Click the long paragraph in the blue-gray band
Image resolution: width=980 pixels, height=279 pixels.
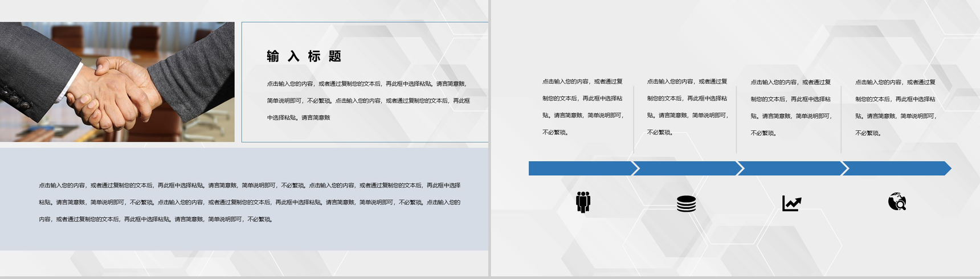point(250,202)
